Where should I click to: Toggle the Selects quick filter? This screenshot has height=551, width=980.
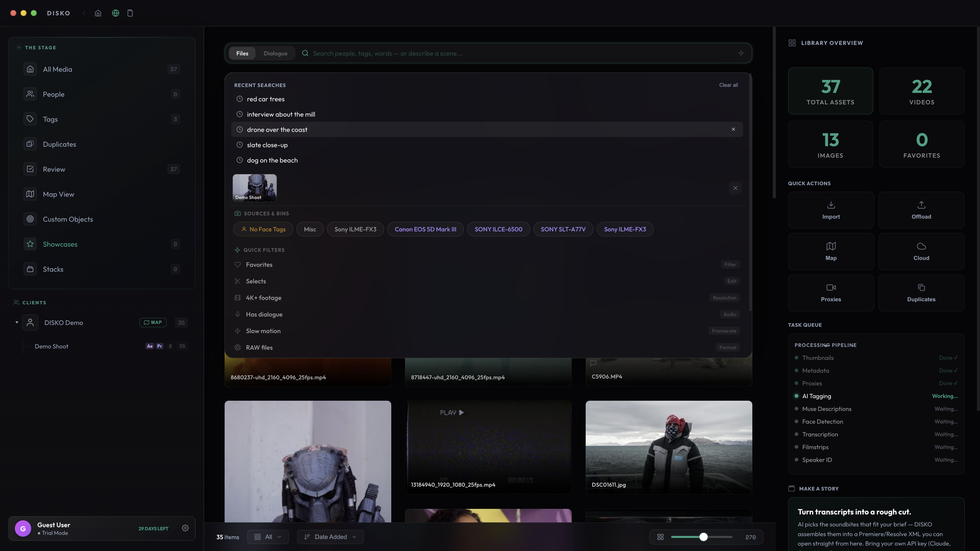coord(487,281)
